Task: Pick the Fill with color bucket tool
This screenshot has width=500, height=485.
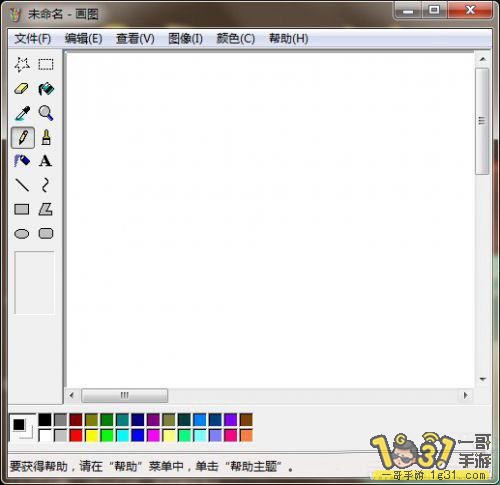Action: [x=46, y=89]
